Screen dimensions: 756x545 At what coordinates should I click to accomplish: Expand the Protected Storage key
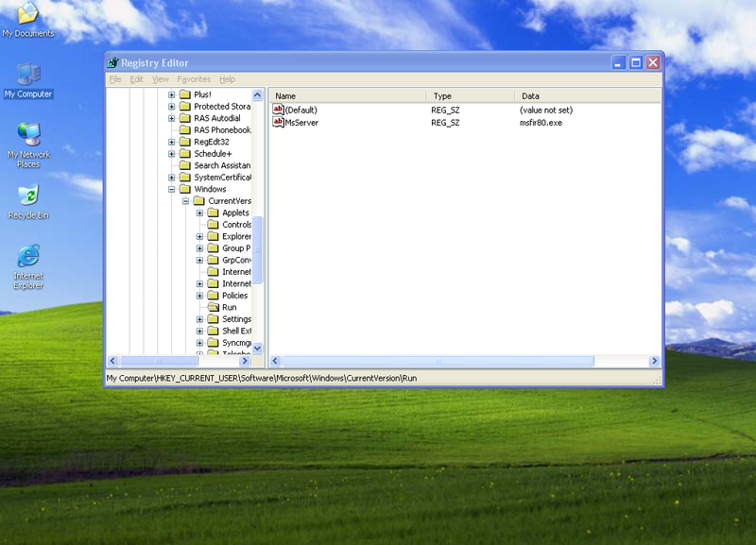[x=172, y=107]
